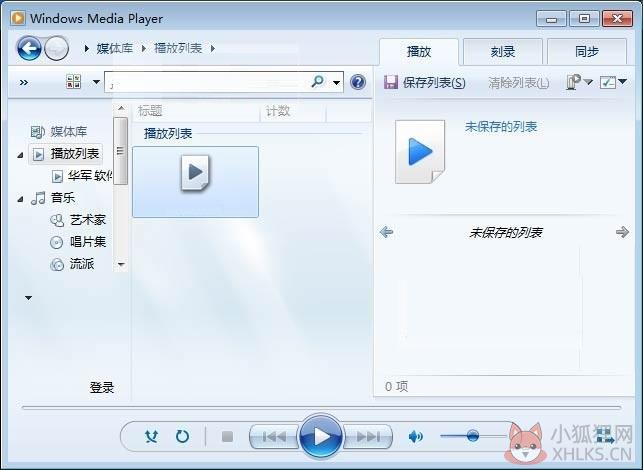The image size is (643, 470).
Task: Click the italic 未保存的列表 list name
Action: tap(505, 233)
